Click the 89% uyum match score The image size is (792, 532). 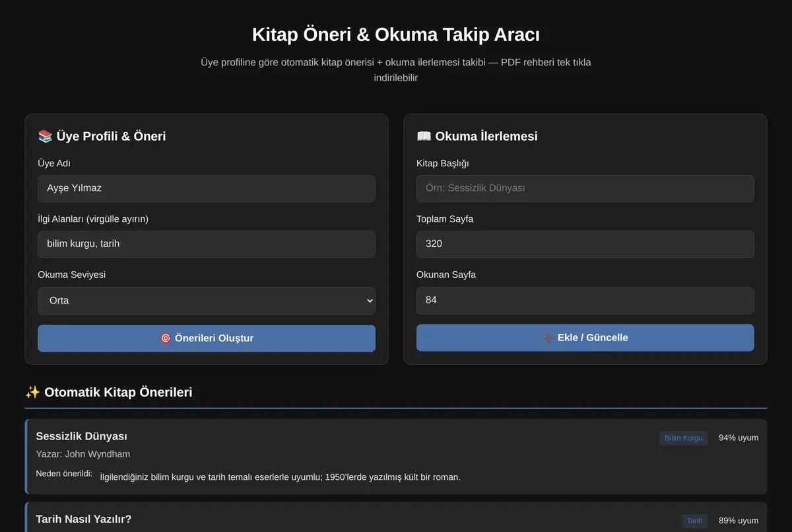739,521
